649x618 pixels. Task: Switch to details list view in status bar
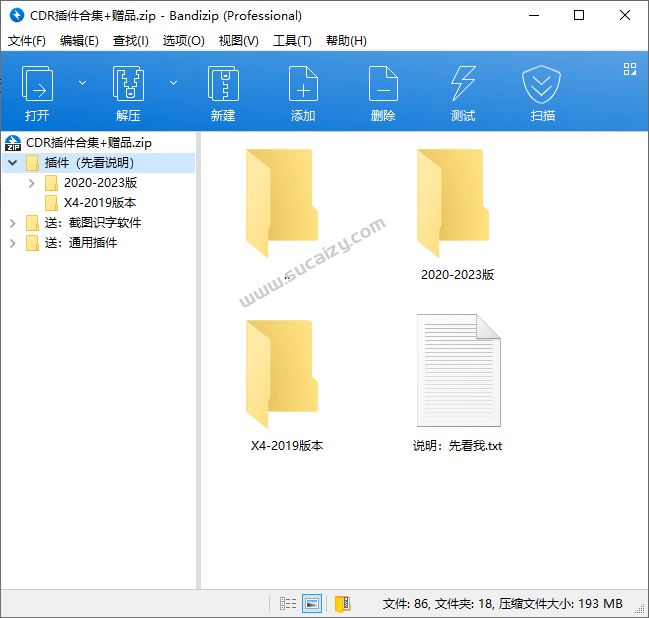coord(288,604)
